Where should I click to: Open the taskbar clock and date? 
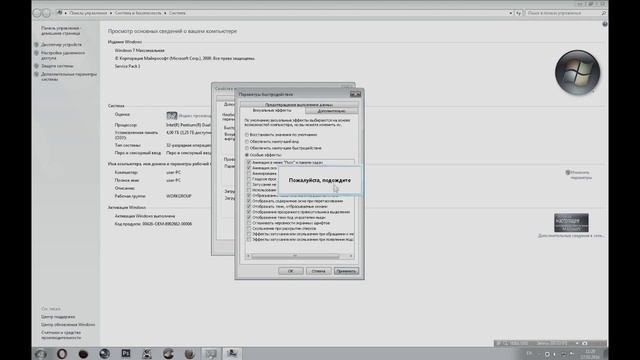(590, 354)
